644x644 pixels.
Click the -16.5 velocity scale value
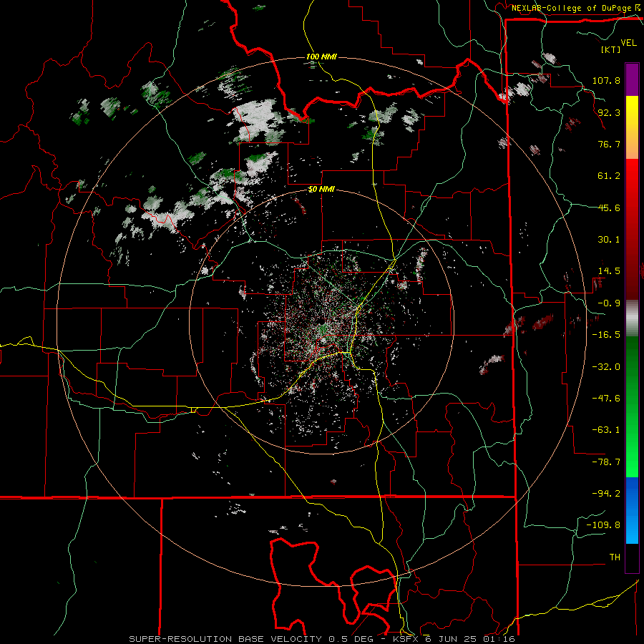coord(606,335)
